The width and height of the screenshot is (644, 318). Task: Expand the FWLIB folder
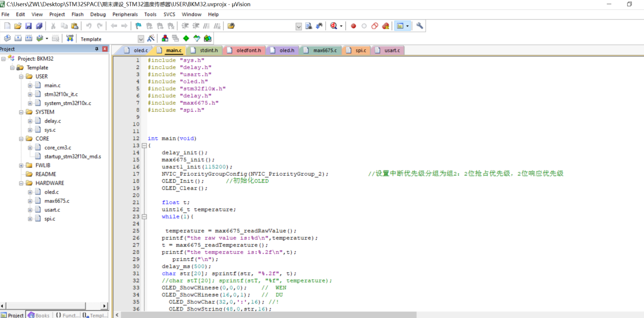click(x=21, y=165)
